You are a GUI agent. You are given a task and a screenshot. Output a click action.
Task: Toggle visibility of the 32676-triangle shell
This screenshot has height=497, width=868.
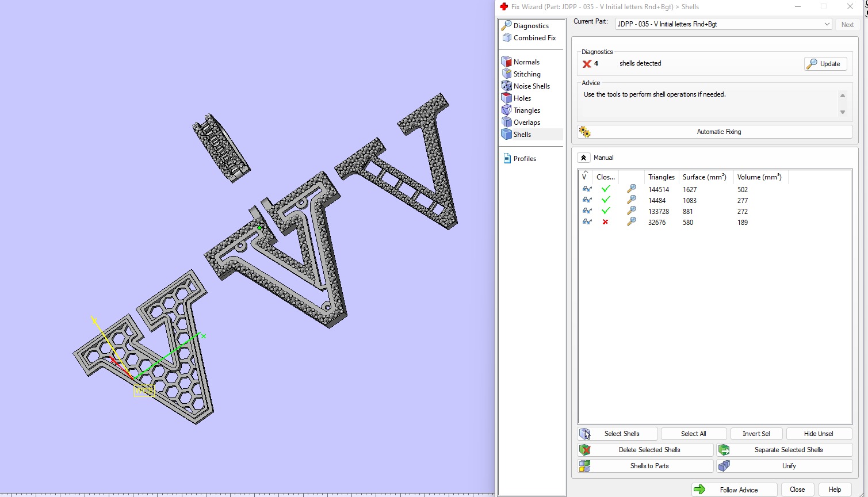[x=587, y=222]
